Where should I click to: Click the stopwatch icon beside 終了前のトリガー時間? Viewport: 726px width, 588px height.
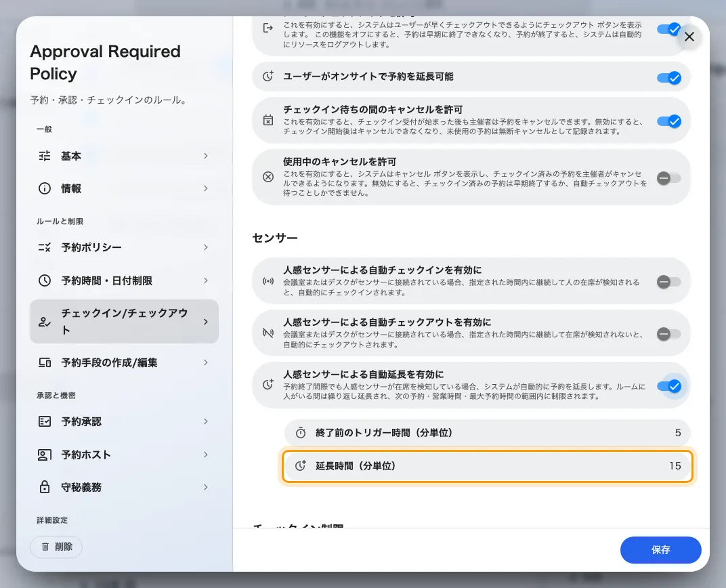tap(301, 433)
